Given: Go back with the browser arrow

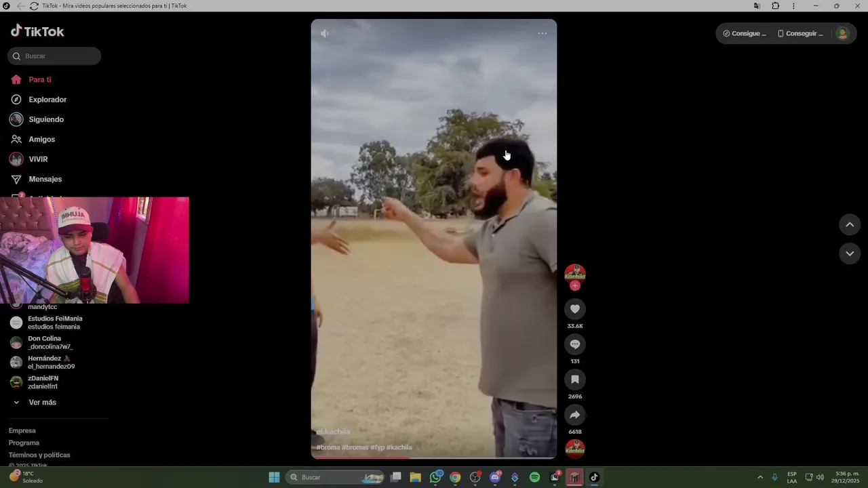Looking at the screenshot, I should 20,6.
